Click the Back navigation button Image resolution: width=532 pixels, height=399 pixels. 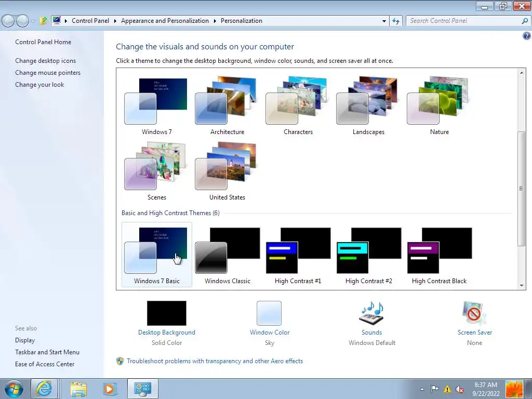8,21
